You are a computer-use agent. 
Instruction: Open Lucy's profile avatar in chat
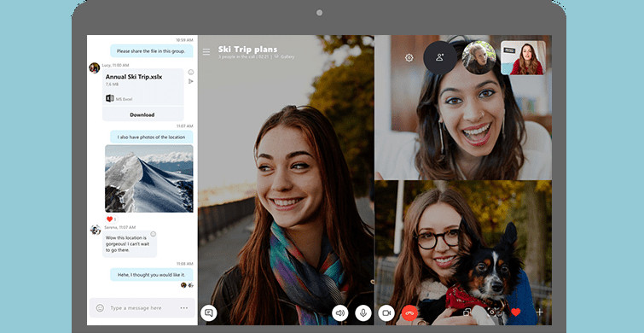point(95,67)
